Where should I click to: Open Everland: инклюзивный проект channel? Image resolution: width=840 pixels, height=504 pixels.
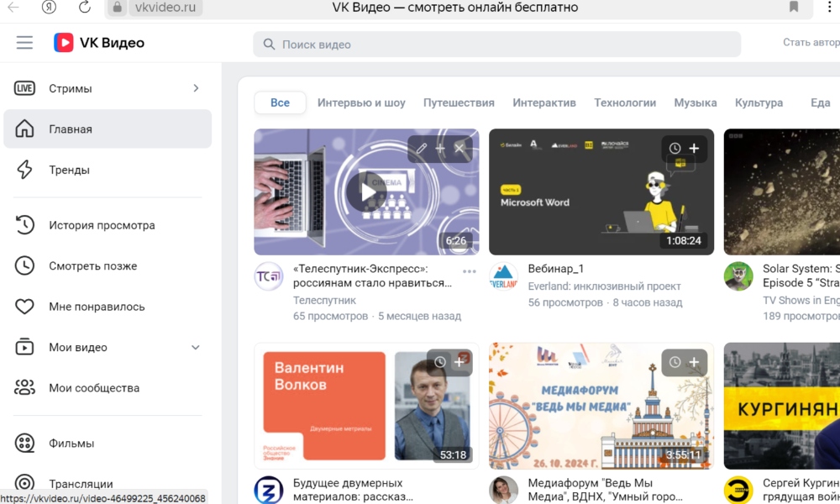(604, 286)
